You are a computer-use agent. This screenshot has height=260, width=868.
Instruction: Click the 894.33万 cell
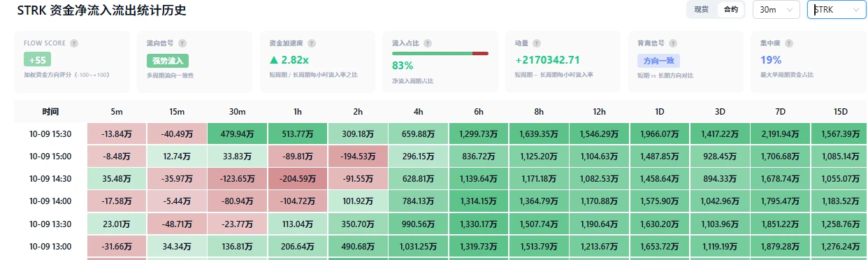720,178
